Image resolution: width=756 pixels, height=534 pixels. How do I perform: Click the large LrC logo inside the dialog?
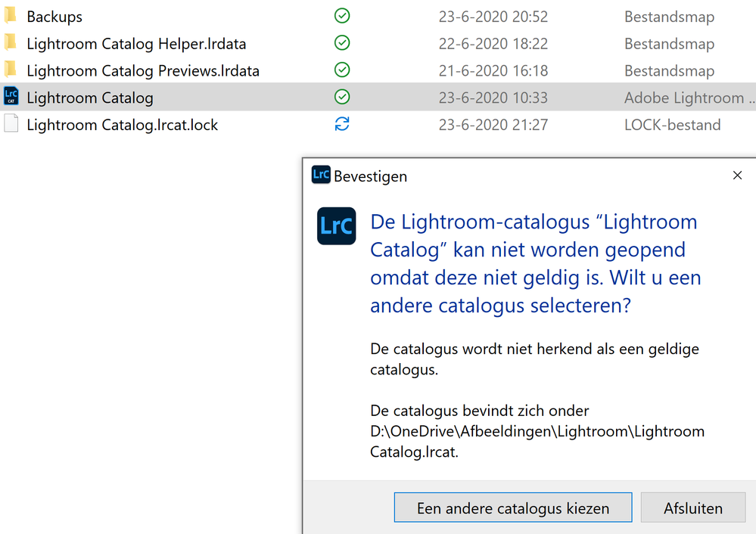tap(337, 226)
